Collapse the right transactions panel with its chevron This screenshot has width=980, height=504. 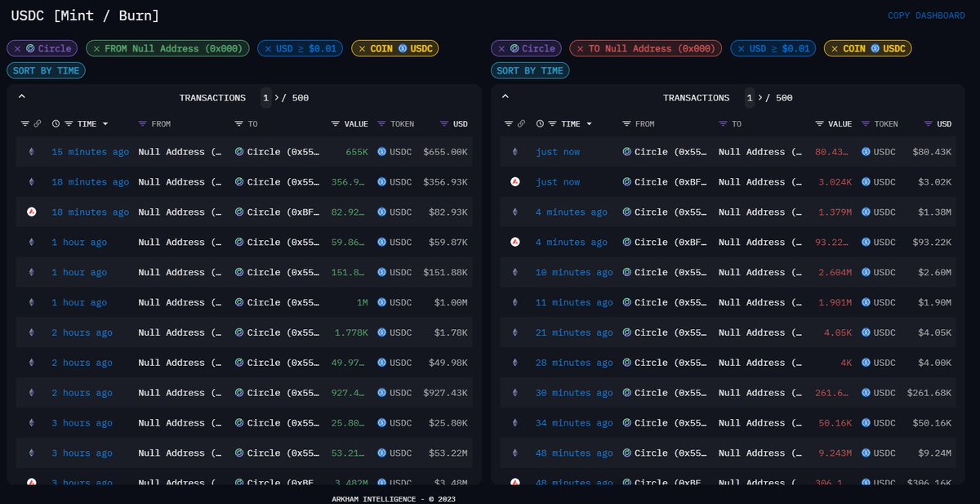pyautogui.click(x=506, y=96)
